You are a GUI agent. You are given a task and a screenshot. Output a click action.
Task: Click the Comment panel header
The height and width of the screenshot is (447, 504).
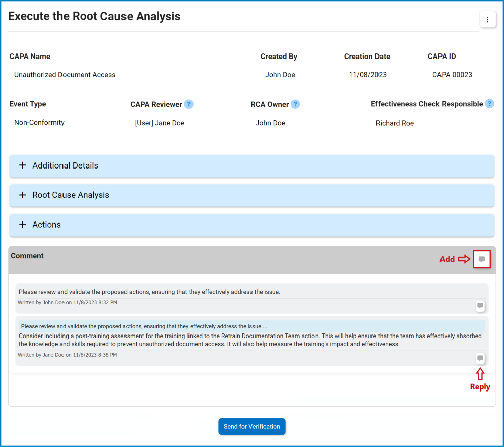point(27,256)
